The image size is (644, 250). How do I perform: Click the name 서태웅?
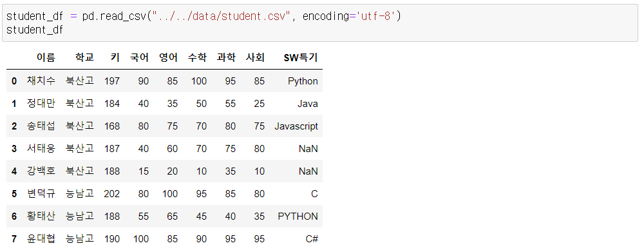pyautogui.click(x=41, y=148)
